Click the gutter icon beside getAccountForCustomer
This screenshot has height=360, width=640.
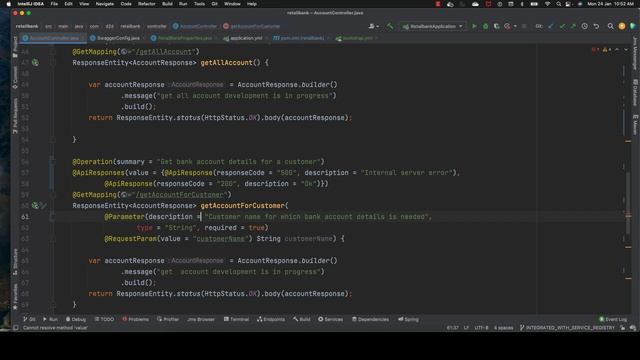[x=36, y=205]
